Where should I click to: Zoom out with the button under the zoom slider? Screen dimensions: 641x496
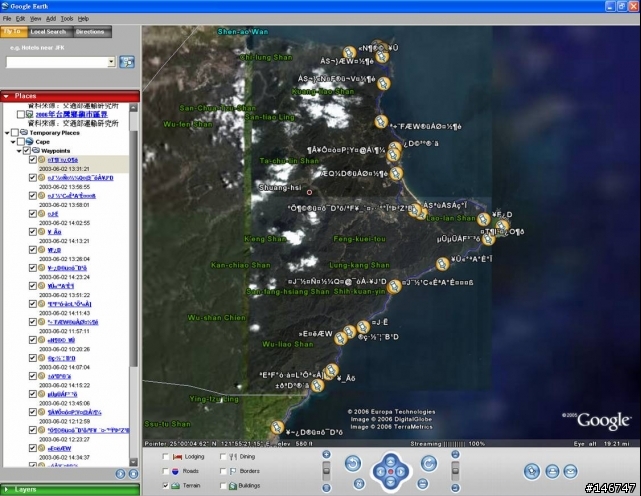[326, 487]
